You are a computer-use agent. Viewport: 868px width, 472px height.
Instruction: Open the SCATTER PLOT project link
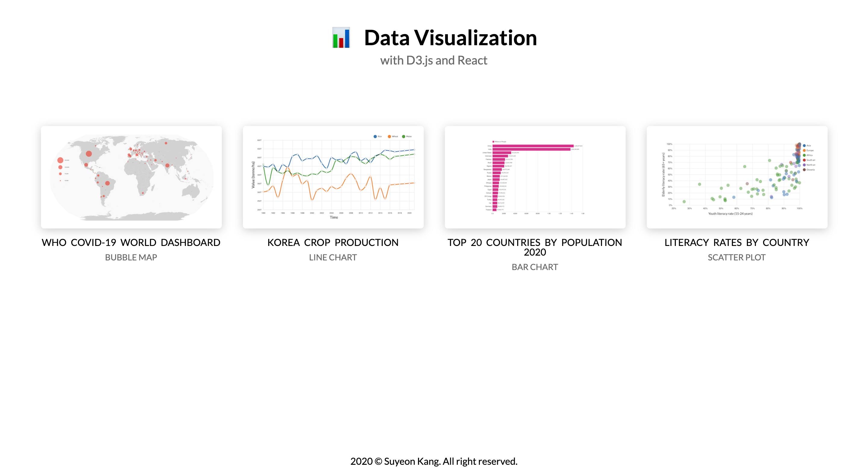pos(737,257)
